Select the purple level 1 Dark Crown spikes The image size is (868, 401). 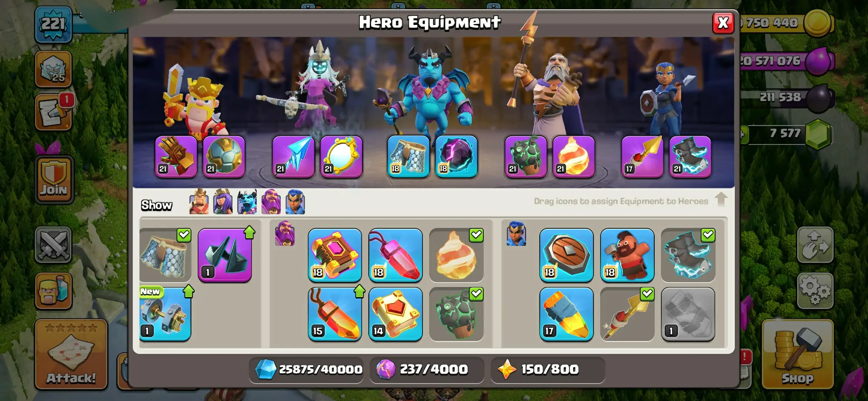tap(225, 255)
